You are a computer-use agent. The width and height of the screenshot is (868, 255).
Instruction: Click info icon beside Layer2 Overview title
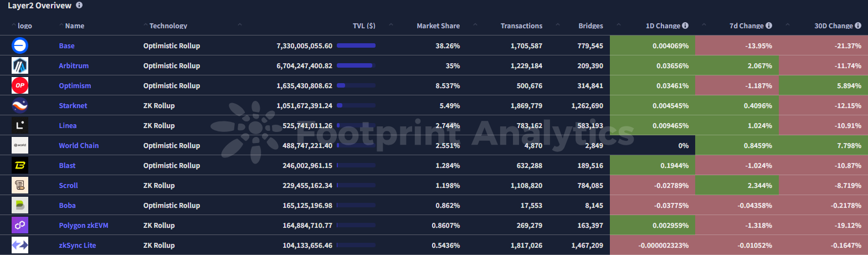(79, 6)
